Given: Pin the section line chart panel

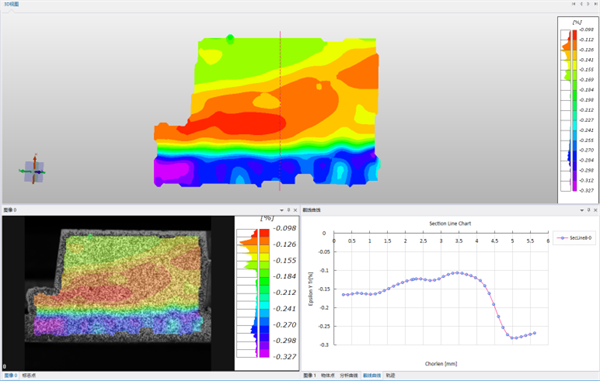Looking at the screenshot, I should tap(589, 210).
